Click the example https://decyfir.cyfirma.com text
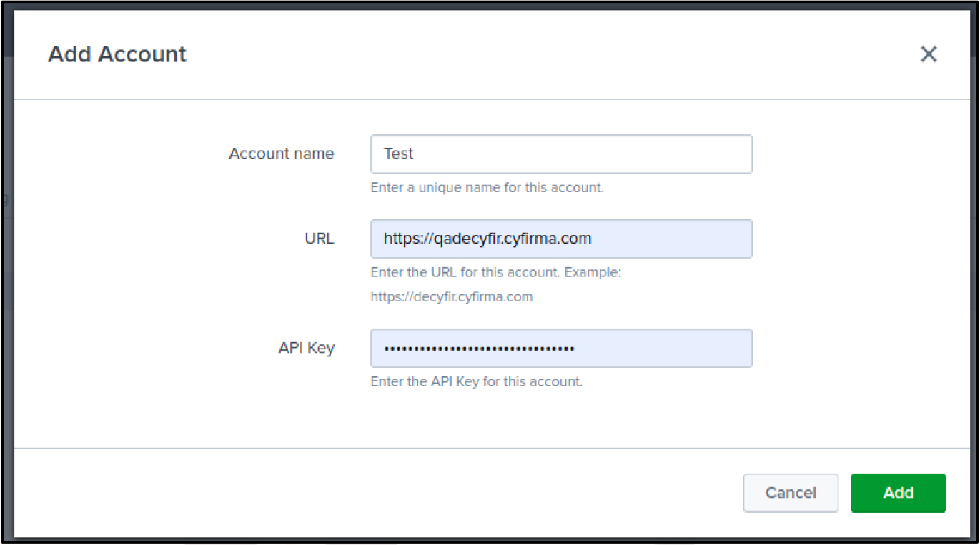980x545 pixels. pos(452,296)
